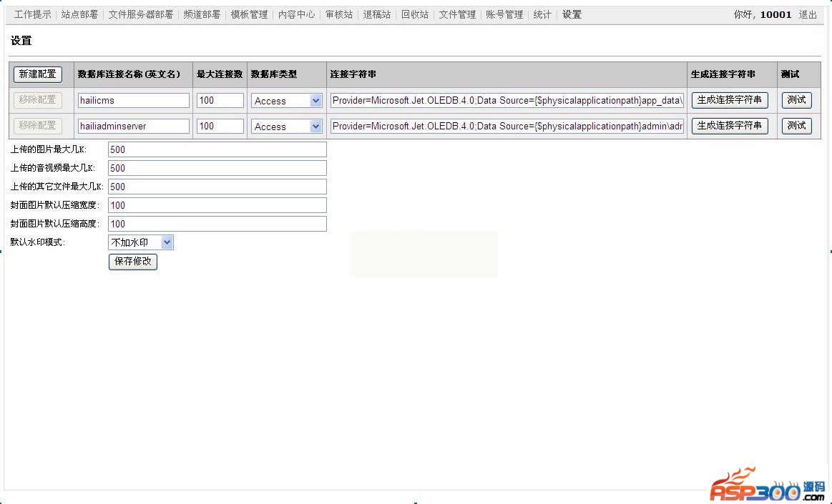Select 账号管理 in the navigation
Image resolution: width=832 pixels, height=504 pixels.
pos(504,15)
